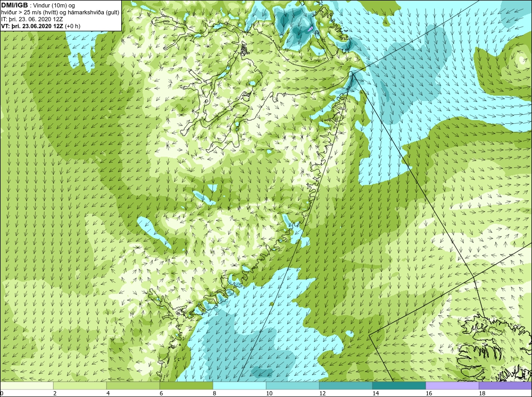Click the 12–14 m/s teal legend swatch
This screenshot has height=397, width=532.
tap(346, 386)
